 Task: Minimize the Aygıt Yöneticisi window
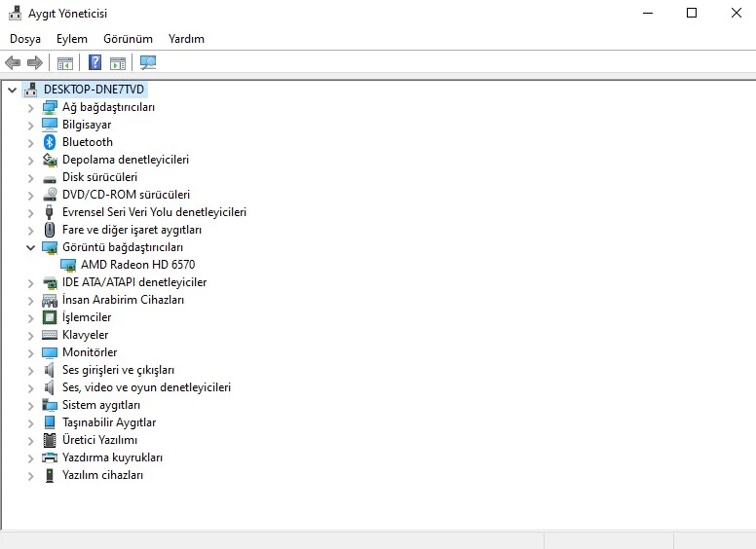[648, 13]
